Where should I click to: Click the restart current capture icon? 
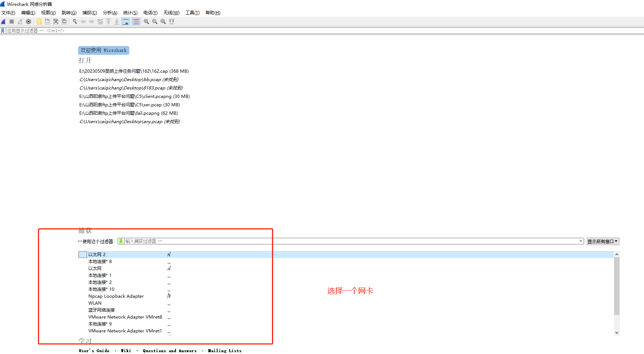coord(20,22)
